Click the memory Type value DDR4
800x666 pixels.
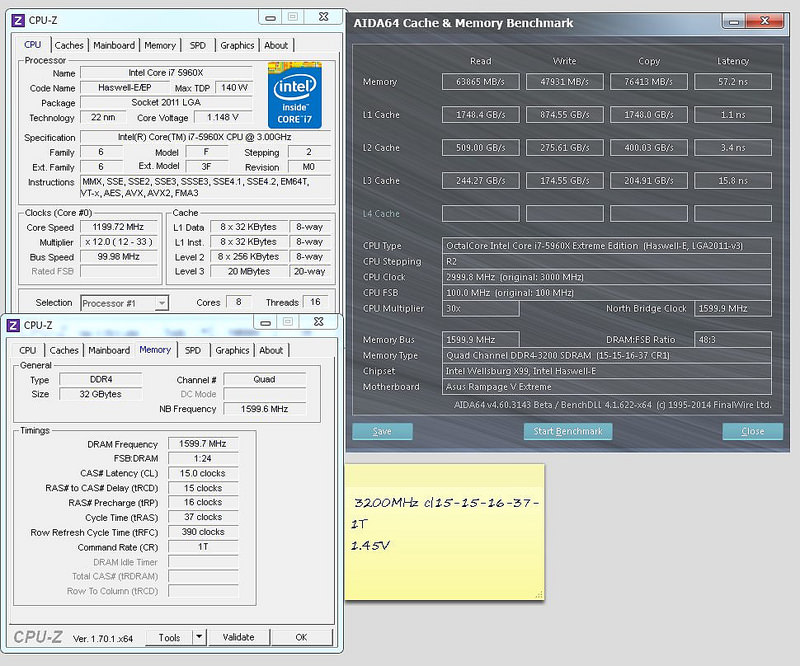click(101, 380)
